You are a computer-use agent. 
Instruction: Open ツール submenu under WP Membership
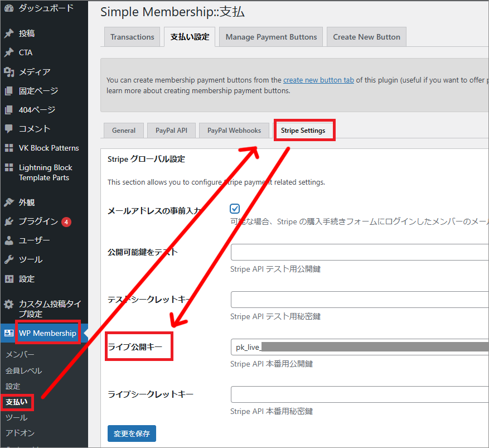pyautogui.click(x=17, y=417)
